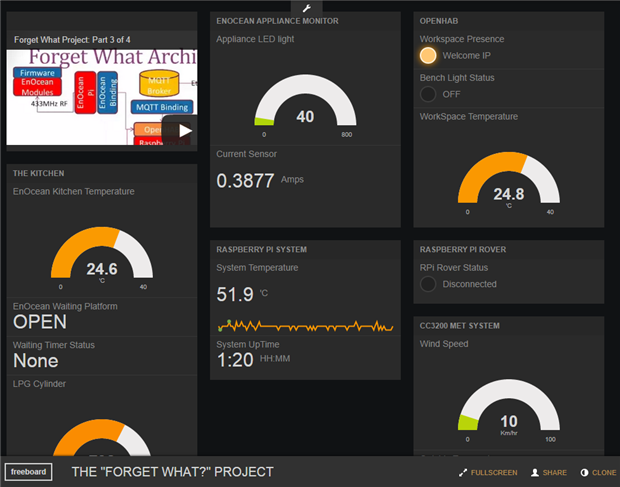Screen dimensions: 620x487
Task: Select the '0.3877' Current Sensor value
Action: click(x=245, y=181)
